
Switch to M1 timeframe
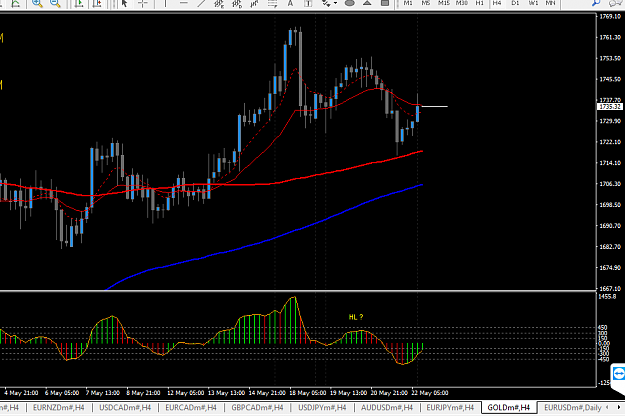(408, 3)
